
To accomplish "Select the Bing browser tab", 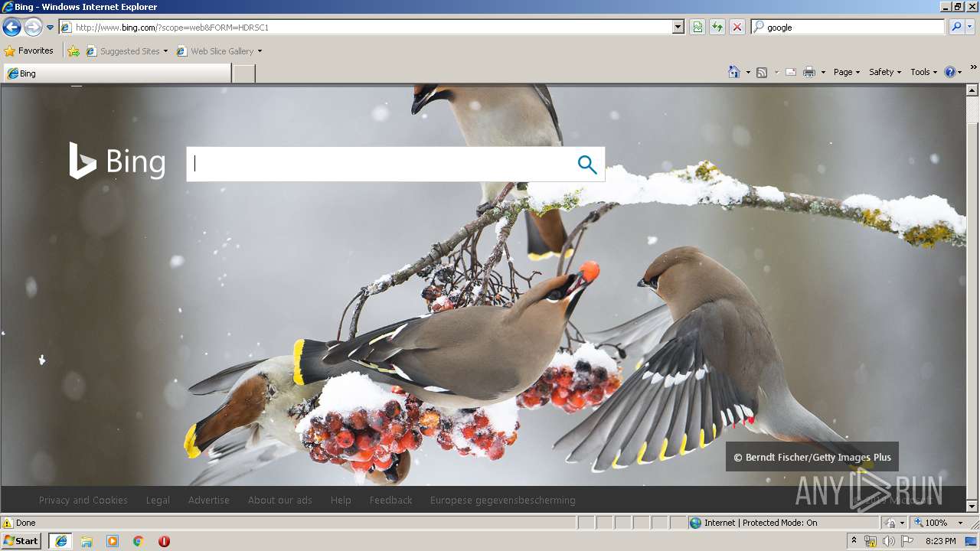I will (116, 73).
